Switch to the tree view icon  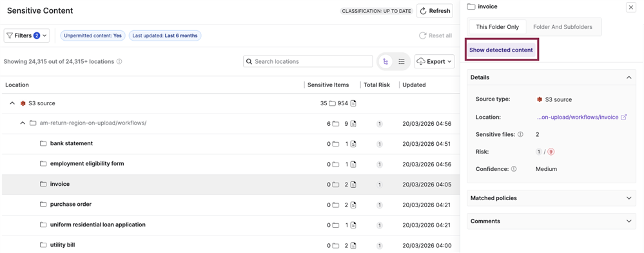coord(385,61)
